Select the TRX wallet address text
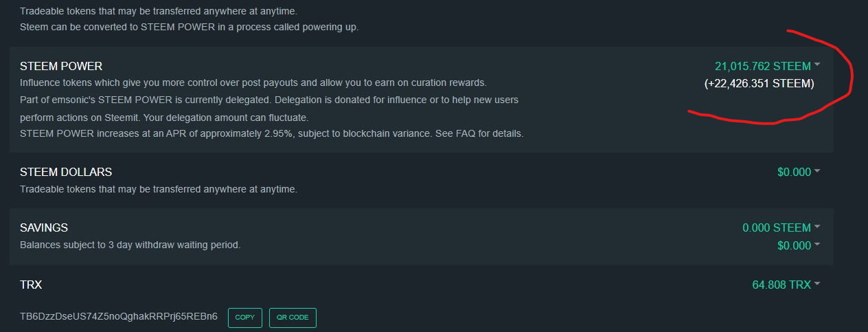The height and width of the screenshot is (332, 868). 119,317
